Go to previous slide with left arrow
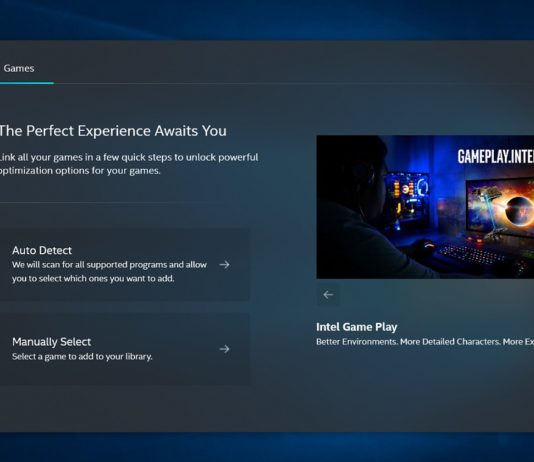534x462 pixels. pos(328,295)
